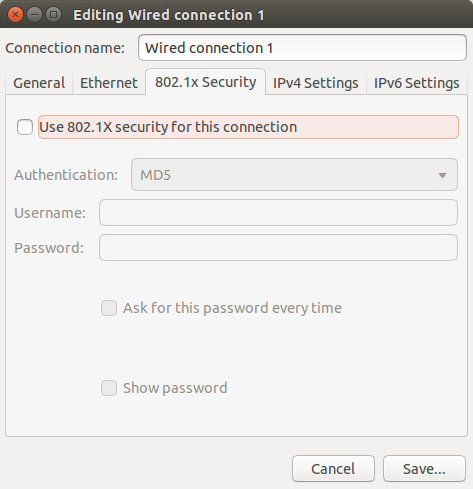Go to IPv4 Settings tab
Image resolution: width=473 pixels, height=489 pixels.
316,83
